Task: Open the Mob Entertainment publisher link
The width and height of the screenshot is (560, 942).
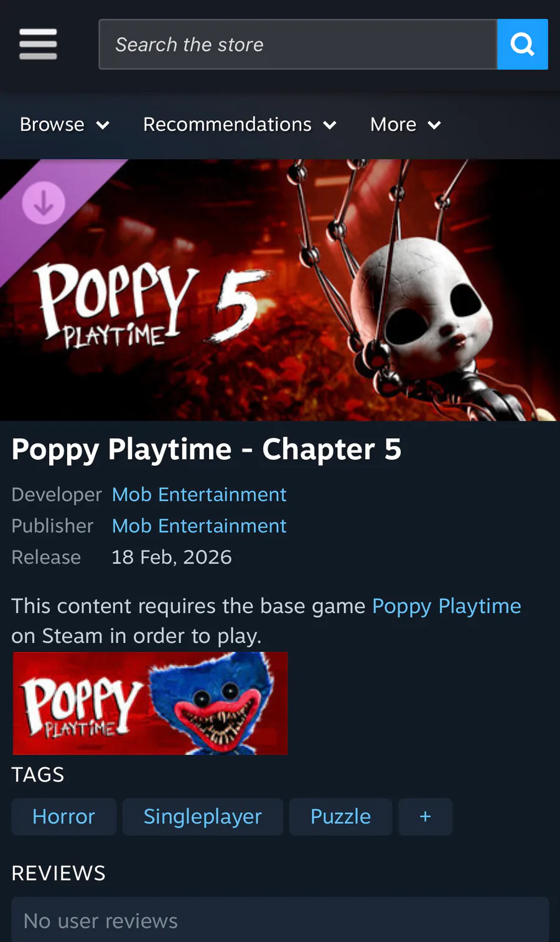Action: click(x=199, y=526)
